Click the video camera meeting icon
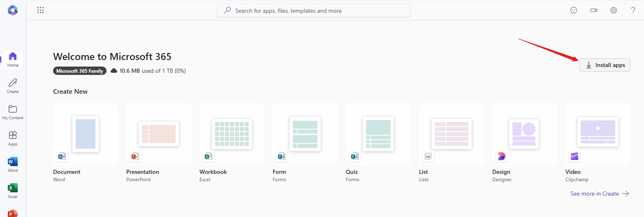Viewport: 644px width, 217px height. tap(593, 10)
